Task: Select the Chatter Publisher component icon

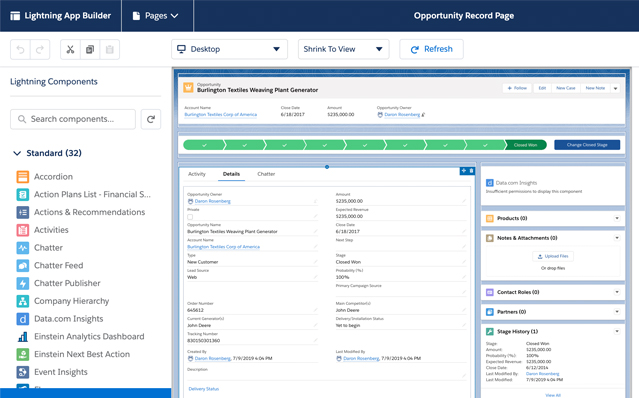Action: tap(23, 283)
